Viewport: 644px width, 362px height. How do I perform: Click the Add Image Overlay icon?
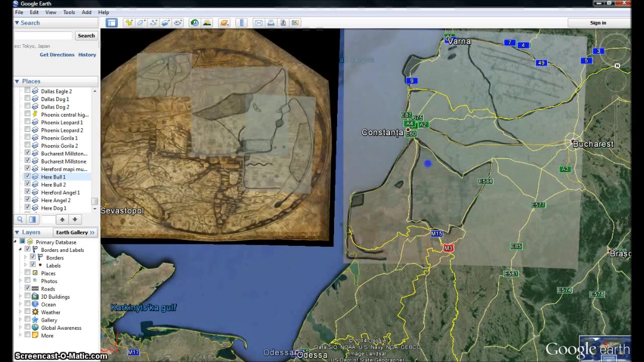(166, 23)
